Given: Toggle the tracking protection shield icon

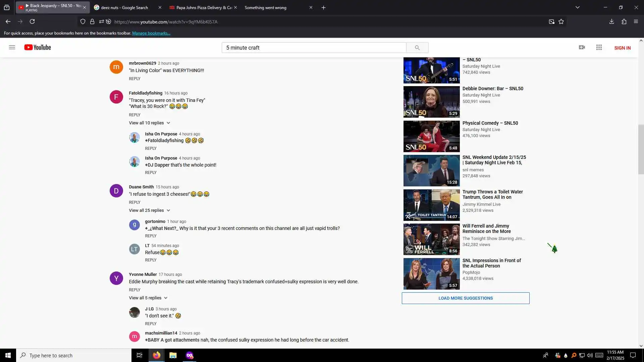Looking at the screenshot, I should (83, 22).
